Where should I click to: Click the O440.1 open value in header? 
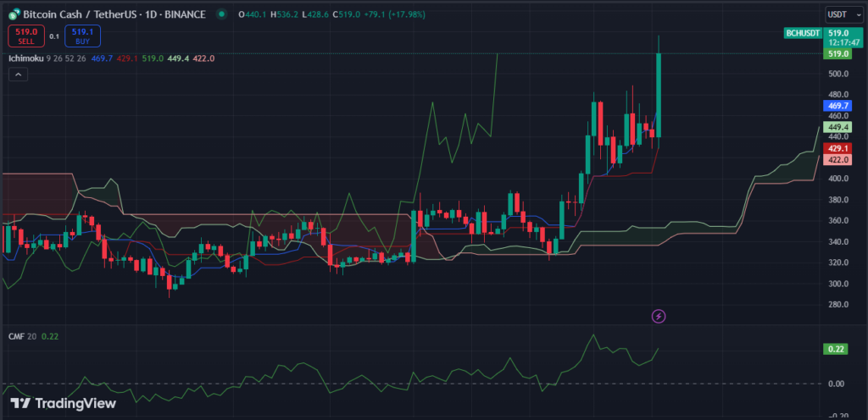tap(252, 14)
